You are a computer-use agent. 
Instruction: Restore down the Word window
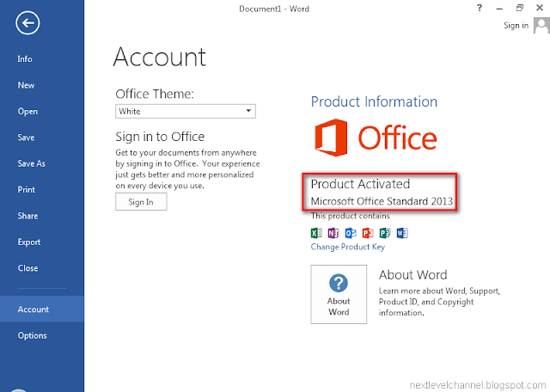(519, 8)
